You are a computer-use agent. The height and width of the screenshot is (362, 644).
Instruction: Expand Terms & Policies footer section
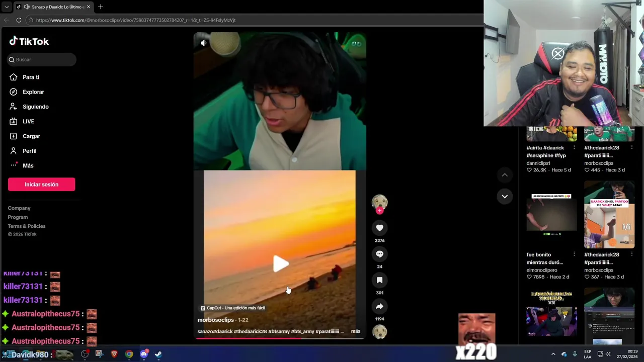27,226
